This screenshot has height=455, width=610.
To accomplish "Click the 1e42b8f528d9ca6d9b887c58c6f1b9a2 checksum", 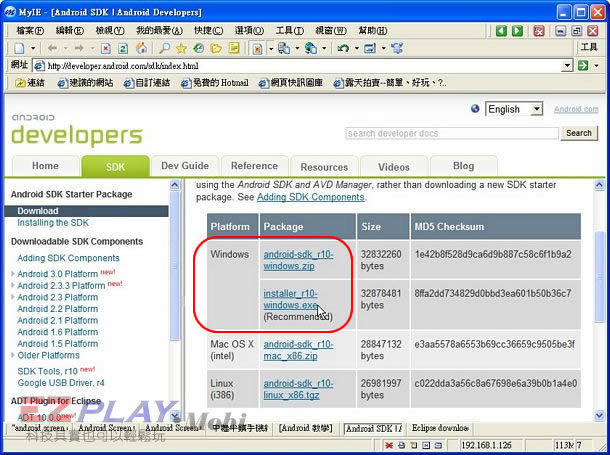I will point(493,254).
